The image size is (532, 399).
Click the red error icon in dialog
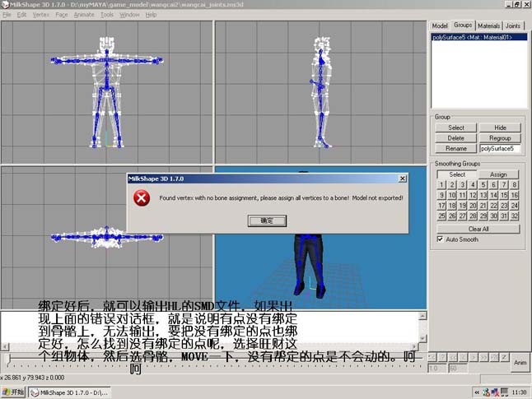tap(142, 198)
